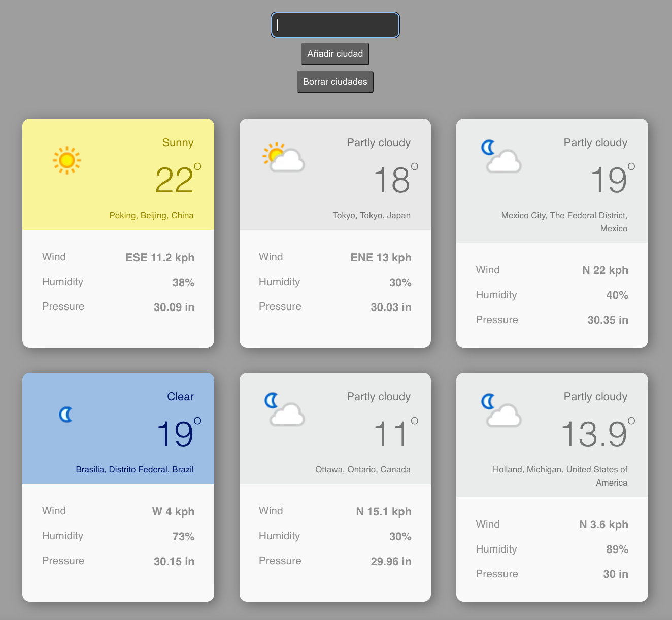The height and width of the screenshot is (620, 672).
Task: Click the Añadir ciudad button
Action: pos(335,54)
